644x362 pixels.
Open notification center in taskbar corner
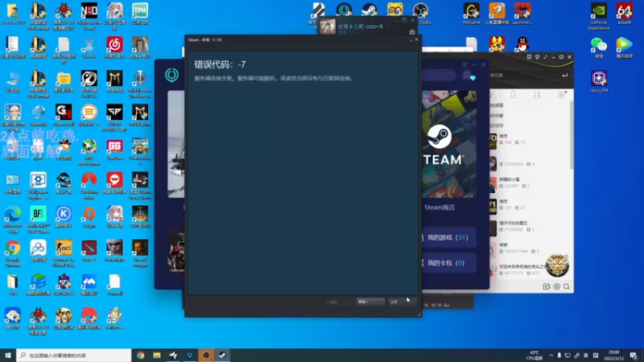(x=634, y=356)
